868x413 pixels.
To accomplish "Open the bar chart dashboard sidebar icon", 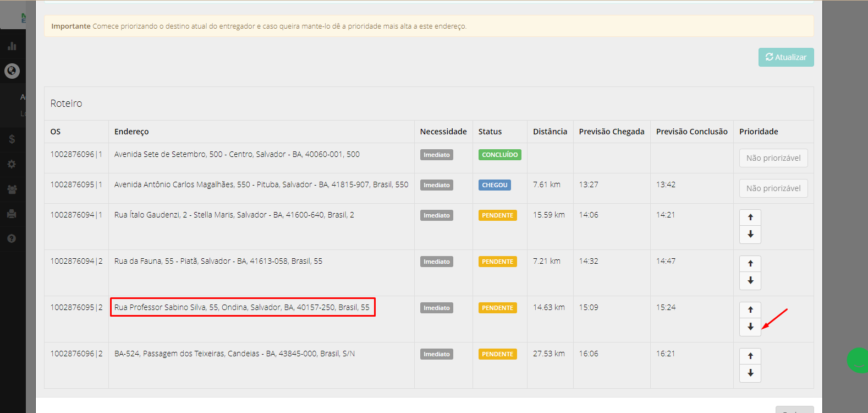I will tap(12, 46).
